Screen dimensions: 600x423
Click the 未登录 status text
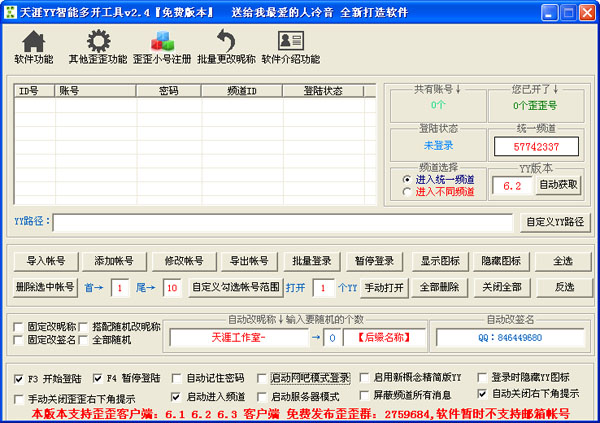439,145
